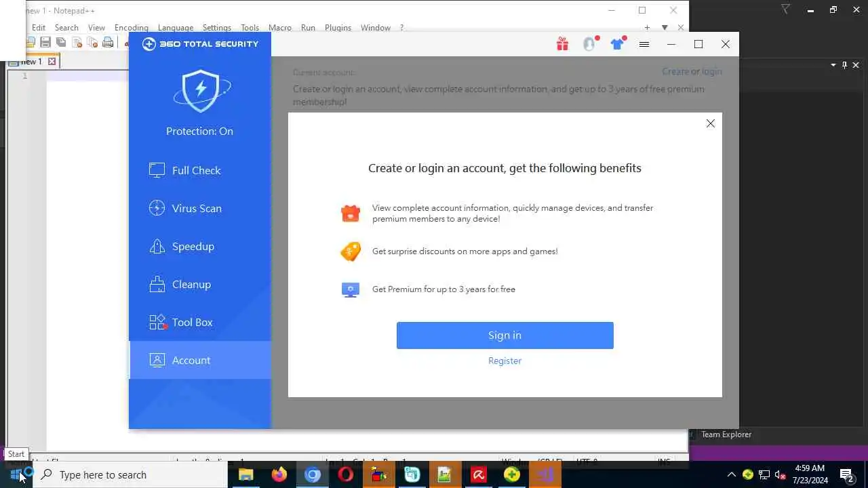Open the Edit menu in Notepad++
868x488 pixels.
point(39,28)
